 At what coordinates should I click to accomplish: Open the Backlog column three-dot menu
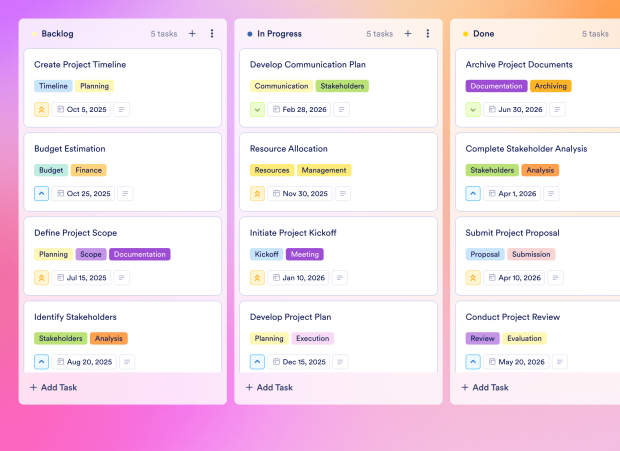[x=212, y=34]
